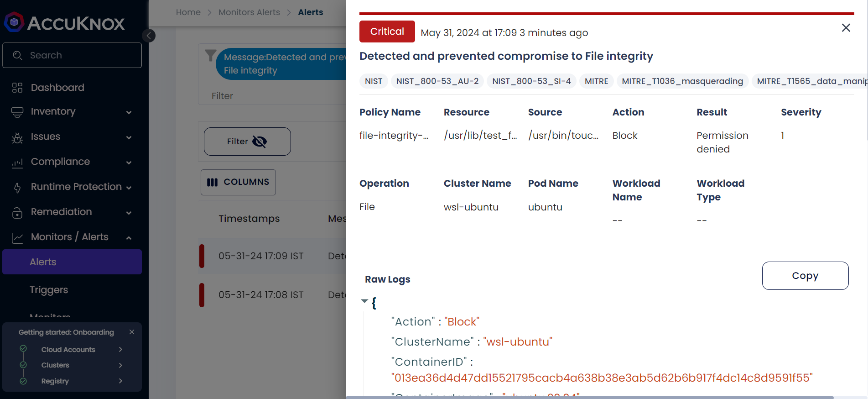Image resolution: width=868 pixels, height=399 pixels.
Task: Click the ubuntu pod name value
Action: coord(545,207)
